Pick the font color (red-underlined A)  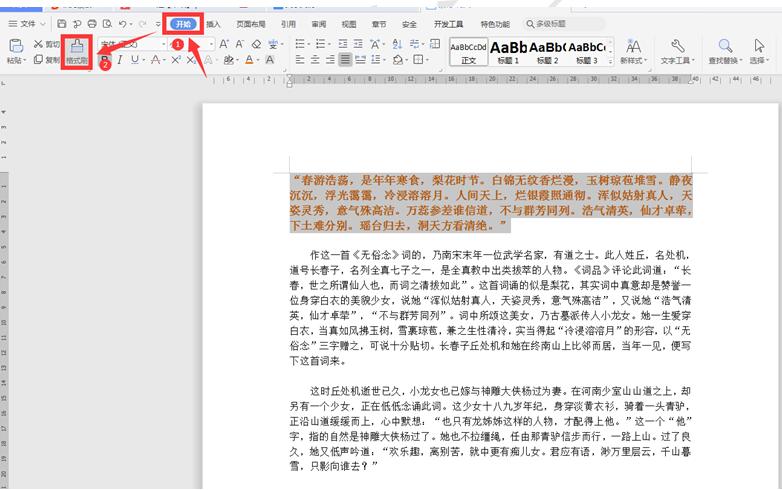coord(249,60)
